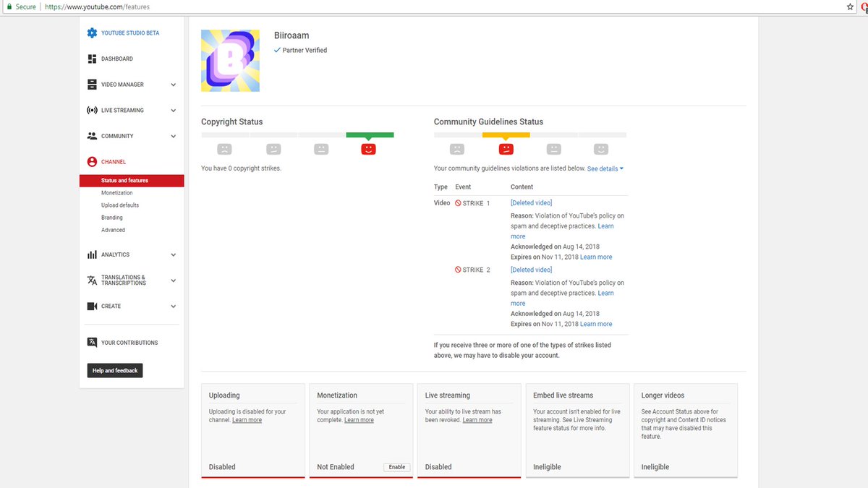Image resolution: width=868 pixels, height=488 pixels.
Task: Click the browser bookmark star icon
Action: click(851, 7)
